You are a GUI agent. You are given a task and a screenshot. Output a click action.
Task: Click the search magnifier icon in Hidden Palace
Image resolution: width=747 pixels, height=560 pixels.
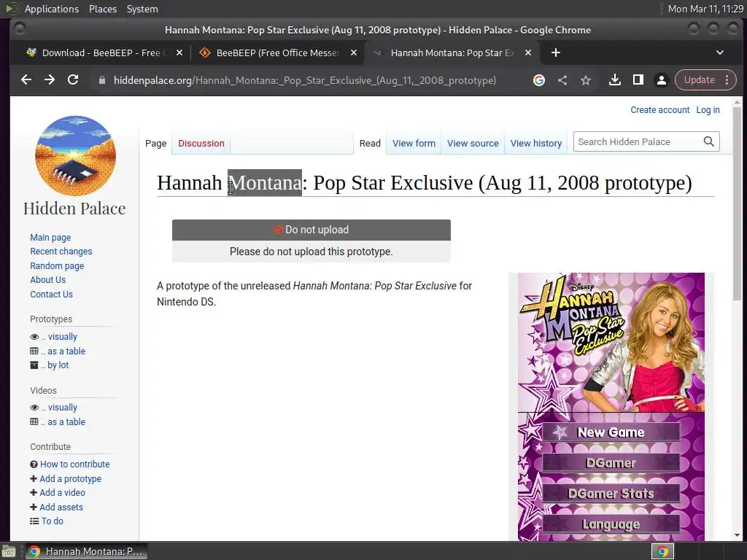click(x=709, y=141)
